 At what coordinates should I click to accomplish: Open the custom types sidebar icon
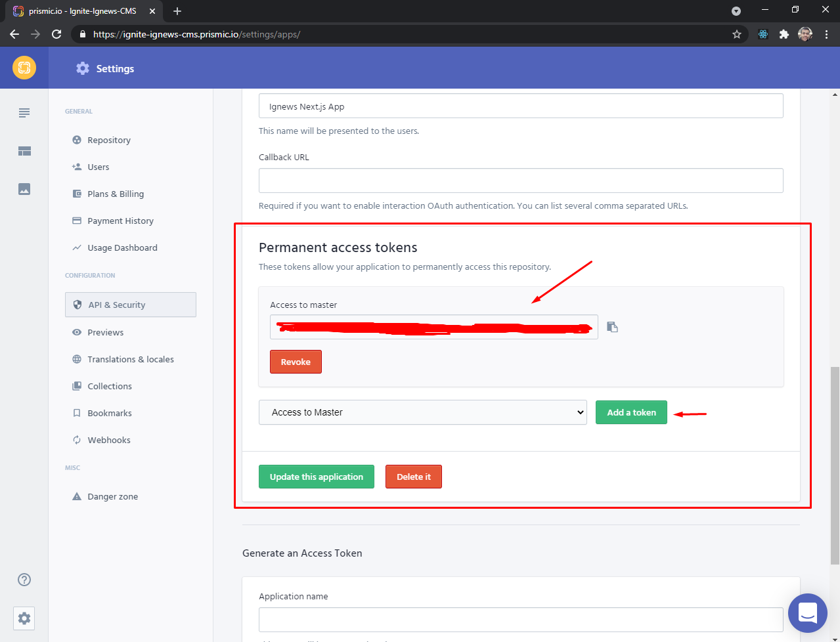point(24,151)
